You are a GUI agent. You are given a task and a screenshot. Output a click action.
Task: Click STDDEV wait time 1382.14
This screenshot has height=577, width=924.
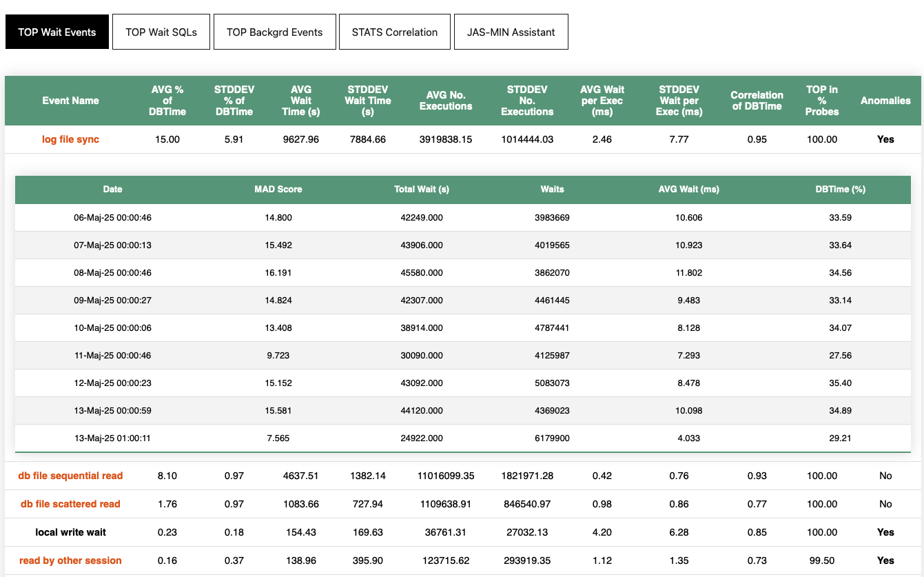pos(367,476)
